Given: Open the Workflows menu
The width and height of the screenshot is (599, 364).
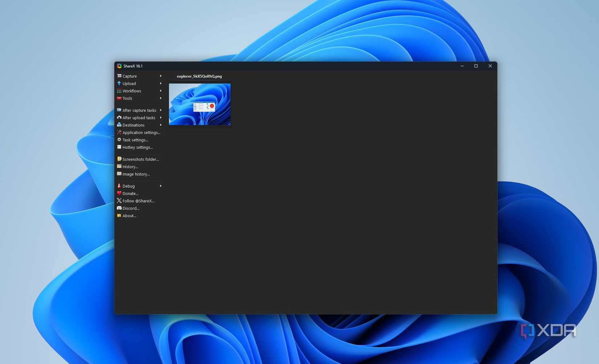Looking at the screenshot, I should (139, 91).
